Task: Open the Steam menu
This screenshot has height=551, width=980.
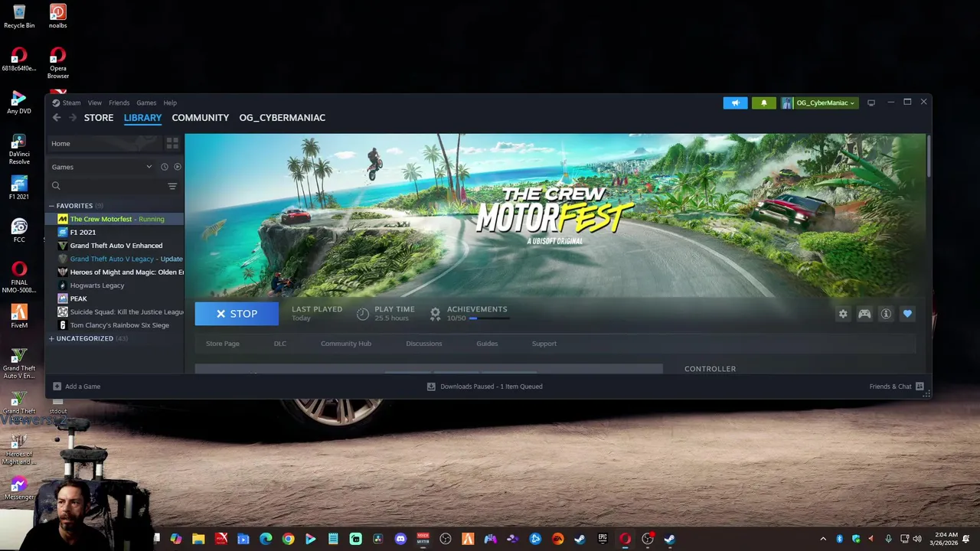Action: (71, 103)
